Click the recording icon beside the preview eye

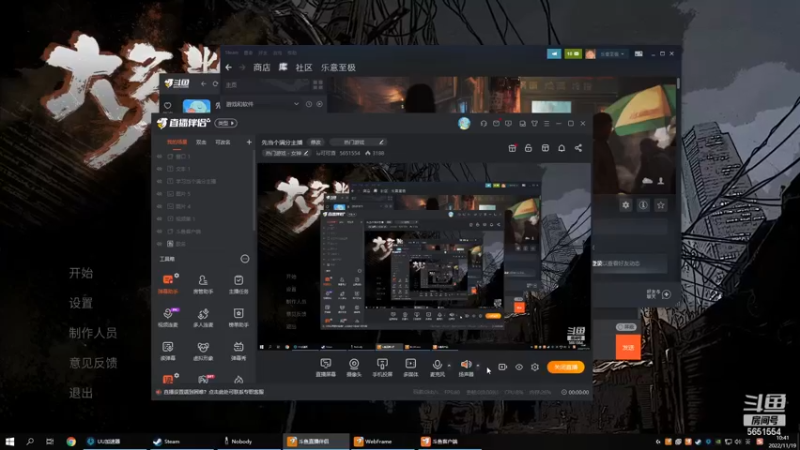point(503,367)
